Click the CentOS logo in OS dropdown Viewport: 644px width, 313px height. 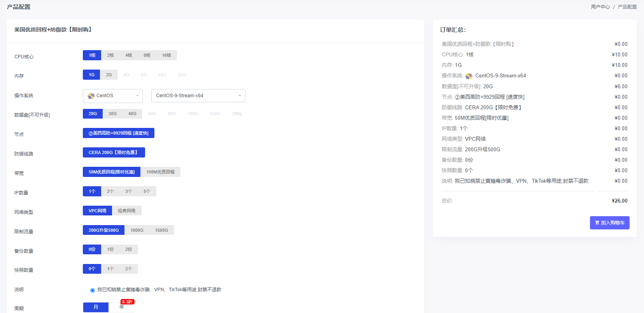pos(91,96)
